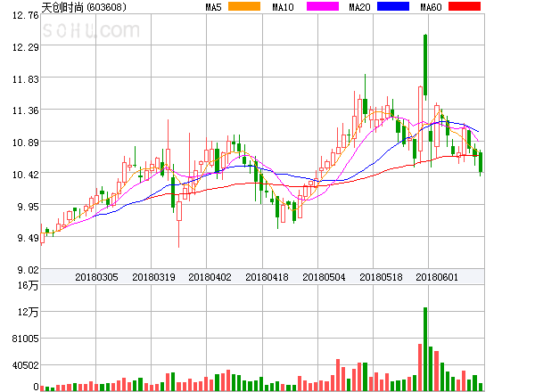
Task: Click the 20180504 date label
Action: [324, 277]
